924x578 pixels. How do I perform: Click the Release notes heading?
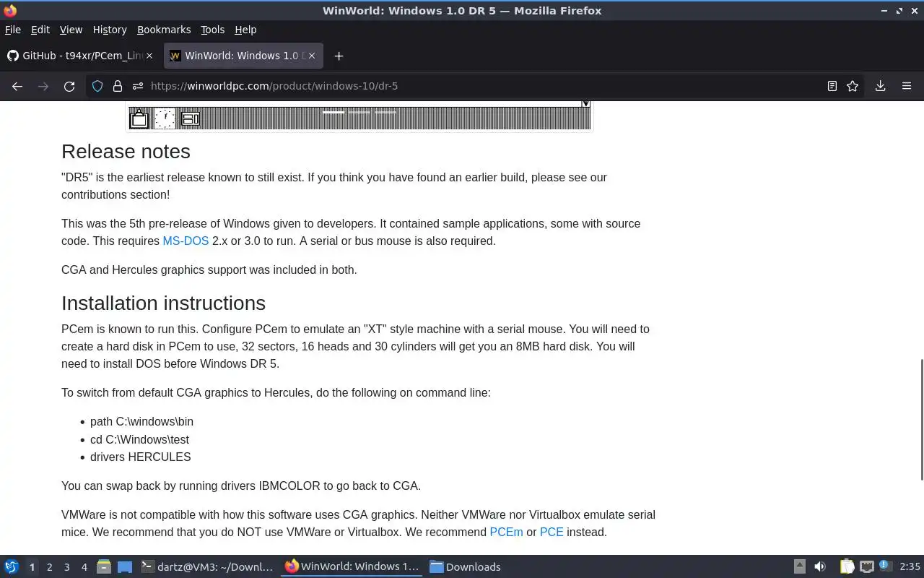[x=126, y=151]
